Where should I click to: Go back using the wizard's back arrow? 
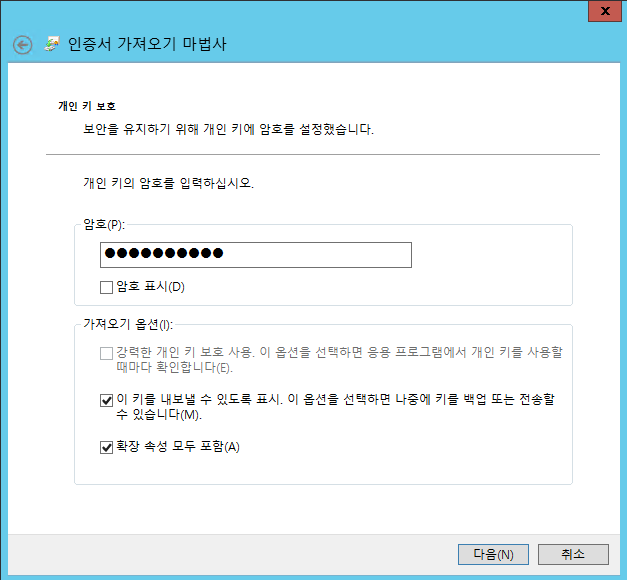coord(22,44)
